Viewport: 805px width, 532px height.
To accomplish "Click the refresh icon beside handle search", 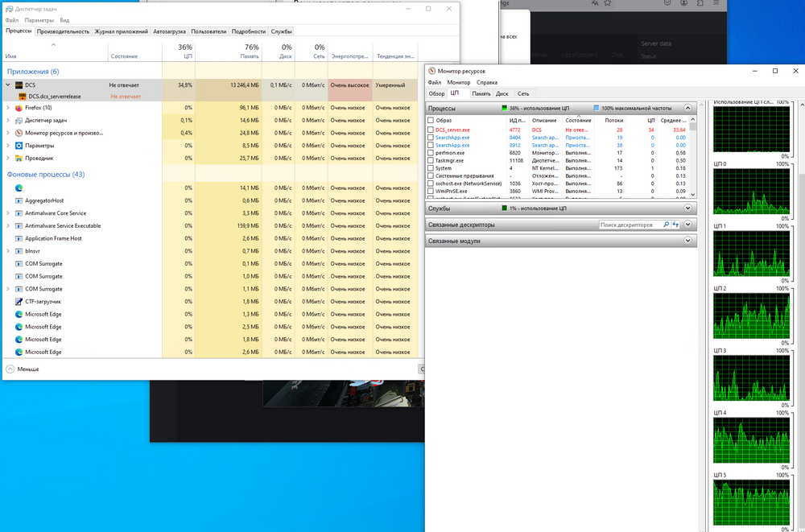I will (x=675, y=225).
